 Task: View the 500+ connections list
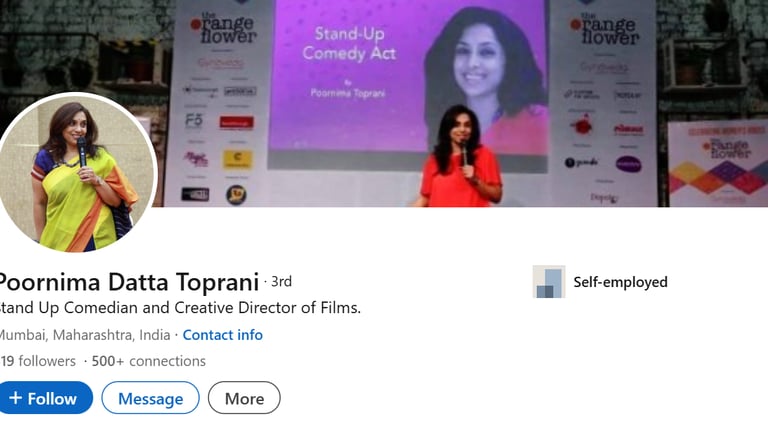(x=148, y=361)
